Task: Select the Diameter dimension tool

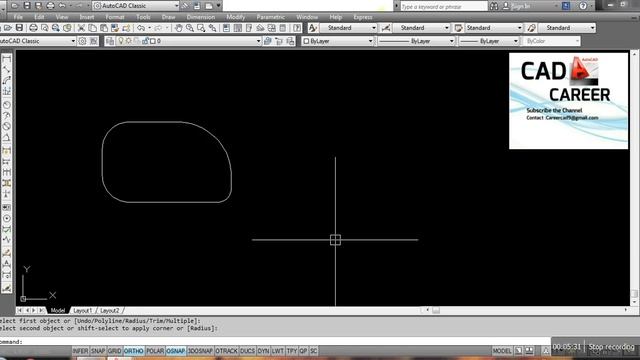Action: click(7, 127)
